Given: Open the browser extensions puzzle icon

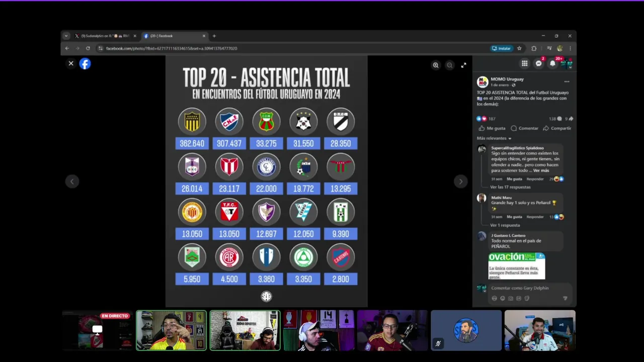Looking at the screenshot, I should point(534,48).
